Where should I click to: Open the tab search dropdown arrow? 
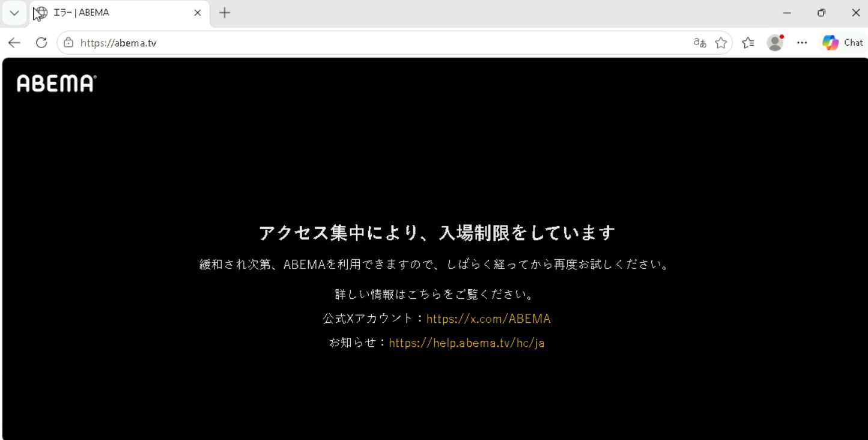pyautogui.click(x=14, y=13)
